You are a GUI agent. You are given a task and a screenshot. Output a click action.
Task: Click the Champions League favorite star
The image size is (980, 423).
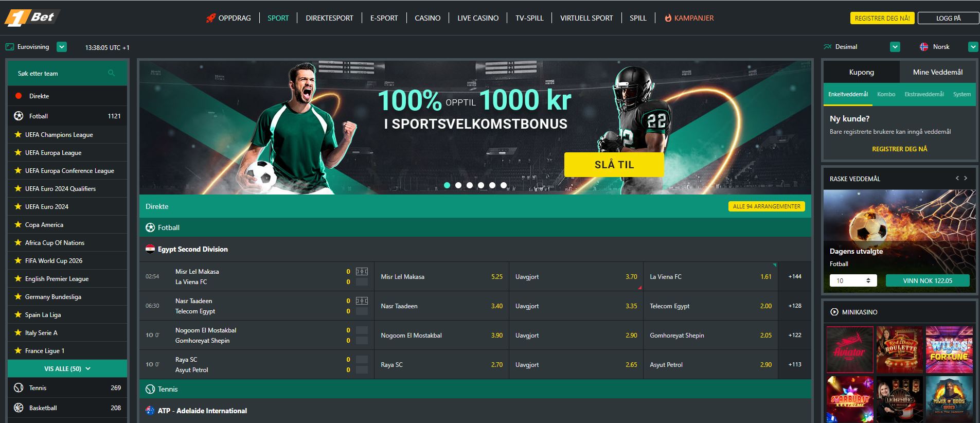click(18, 134)
